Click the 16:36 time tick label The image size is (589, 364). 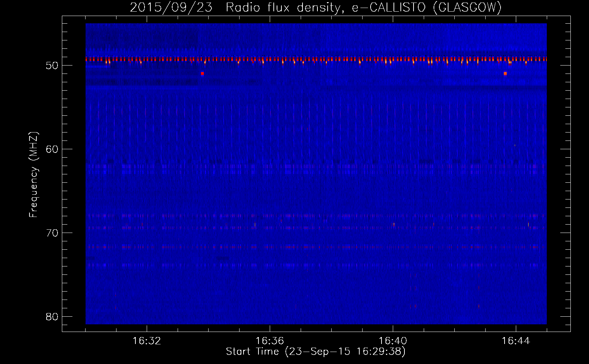(x=270, y=341)
